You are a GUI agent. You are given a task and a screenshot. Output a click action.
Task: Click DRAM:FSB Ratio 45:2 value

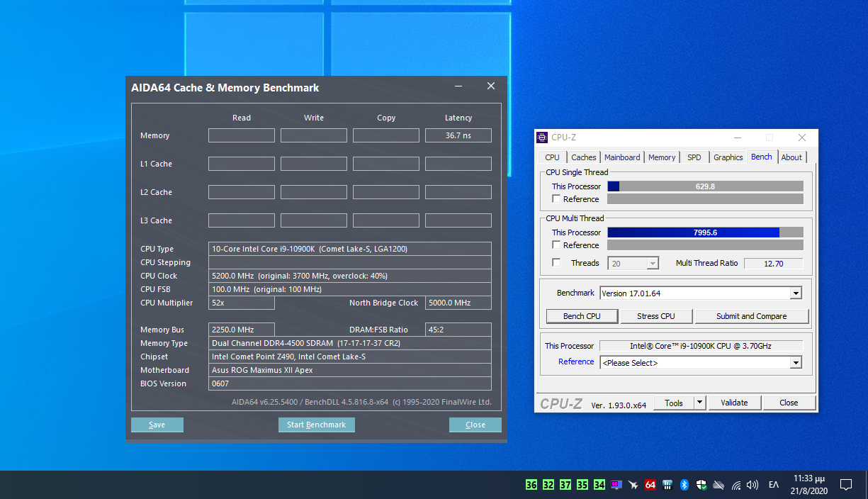click(x=458, y=330)
